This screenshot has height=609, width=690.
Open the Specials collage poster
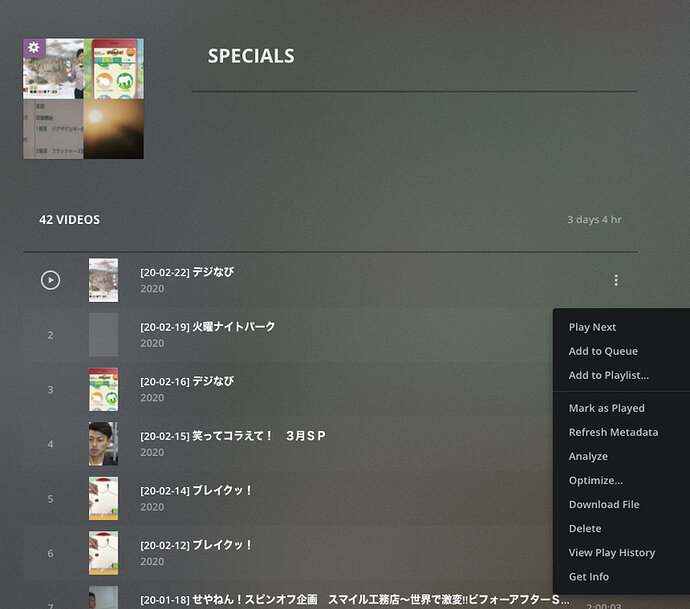click(x=83, y=99)
